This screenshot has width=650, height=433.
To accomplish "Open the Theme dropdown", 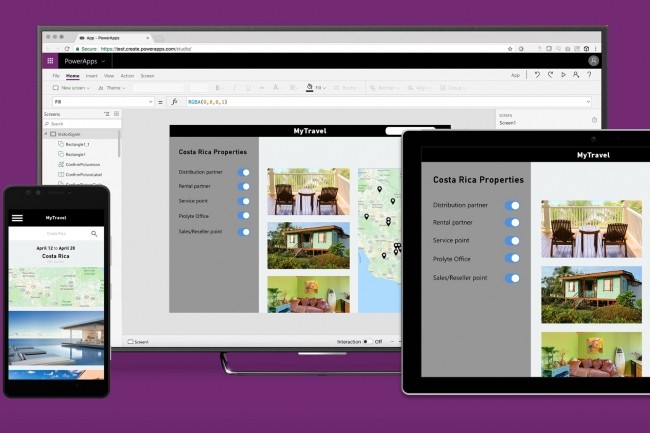I will click(x=112, y=88).
